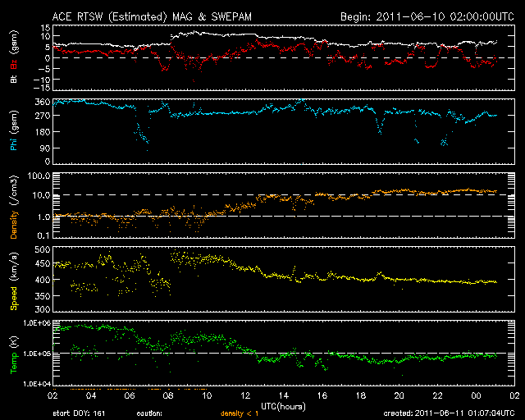Click the '04' hour label on the time axis
This screenshot has width=525, height=420.
pyautogui.click(x=91, y=396)
